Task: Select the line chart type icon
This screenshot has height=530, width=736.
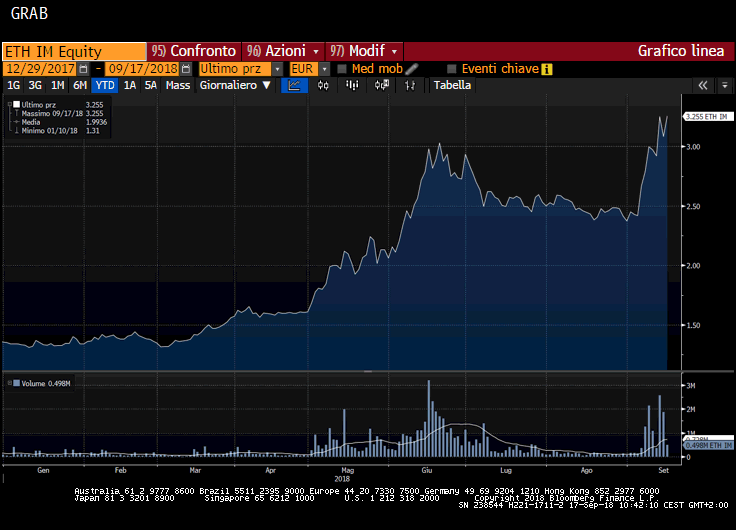Action: 295,86
